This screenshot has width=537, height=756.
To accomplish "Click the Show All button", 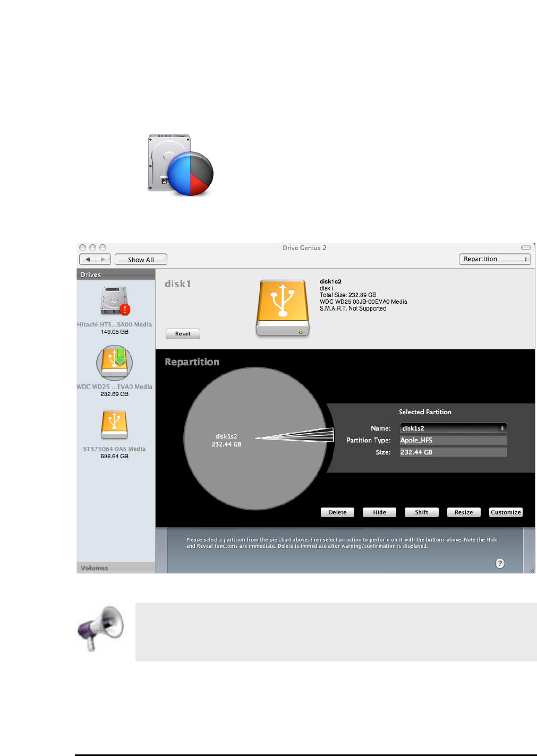I will pos(141,260).
